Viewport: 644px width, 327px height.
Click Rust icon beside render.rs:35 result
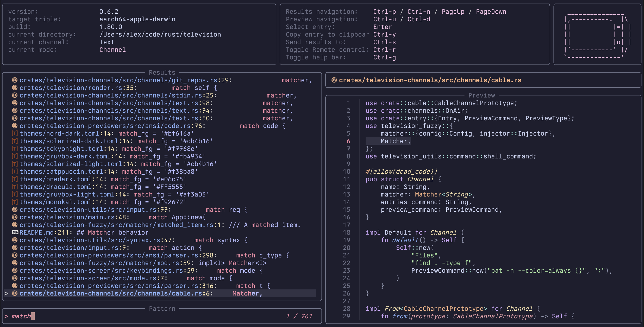click(x=15, y=88)
